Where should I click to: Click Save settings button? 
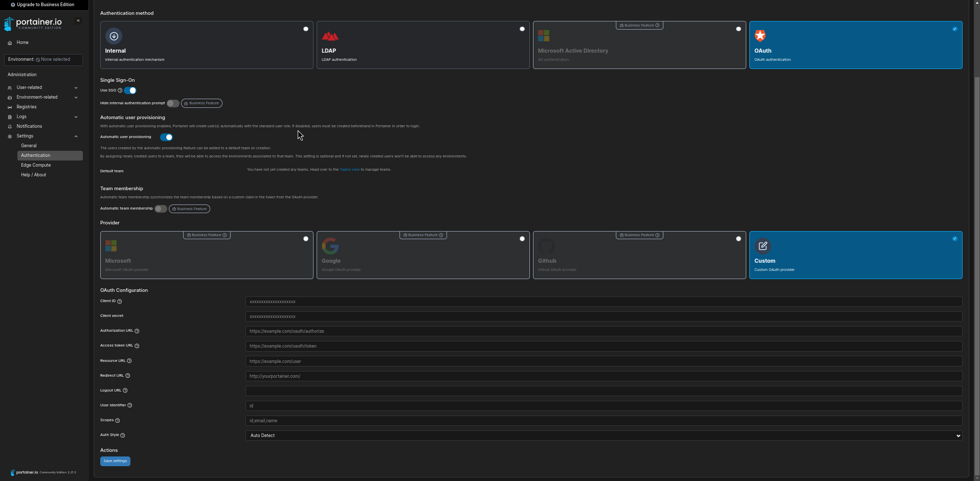click(x=115, y=461)
